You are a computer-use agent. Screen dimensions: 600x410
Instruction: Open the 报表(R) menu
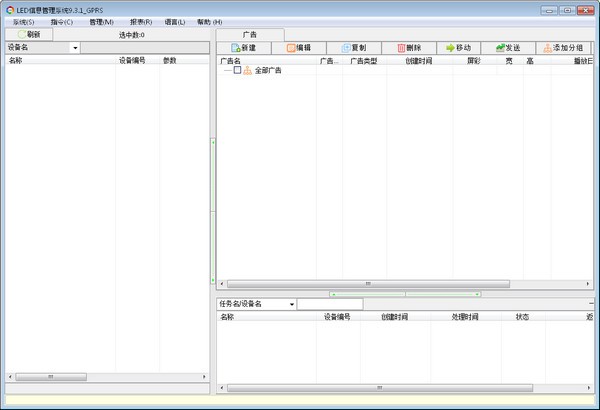coord(141,22)
